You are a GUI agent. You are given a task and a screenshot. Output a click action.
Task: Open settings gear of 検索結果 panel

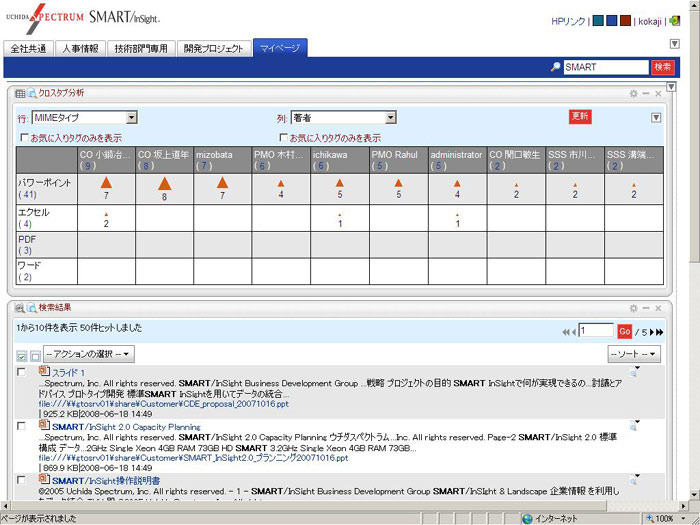click(x=633, y=308)
